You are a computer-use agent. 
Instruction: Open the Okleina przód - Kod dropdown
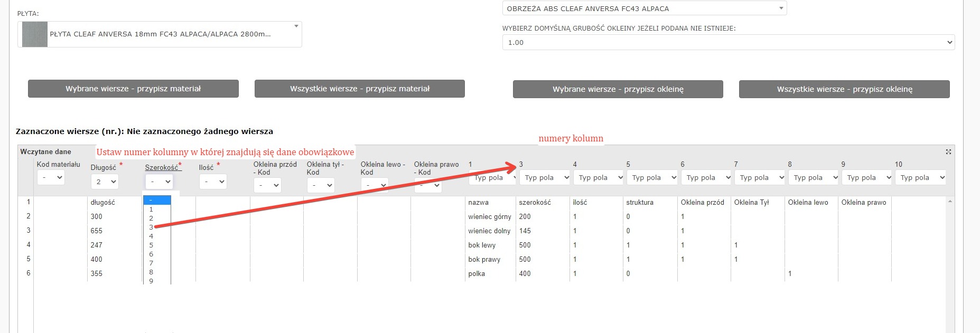(x=267, y=185)
